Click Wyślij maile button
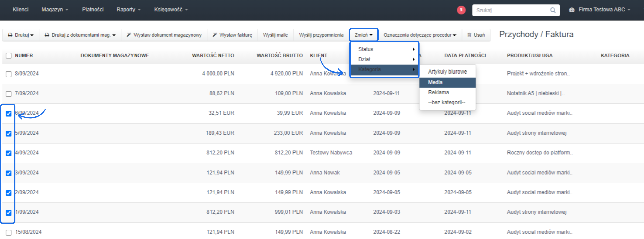The image size is (644, 239). (275, 35)
